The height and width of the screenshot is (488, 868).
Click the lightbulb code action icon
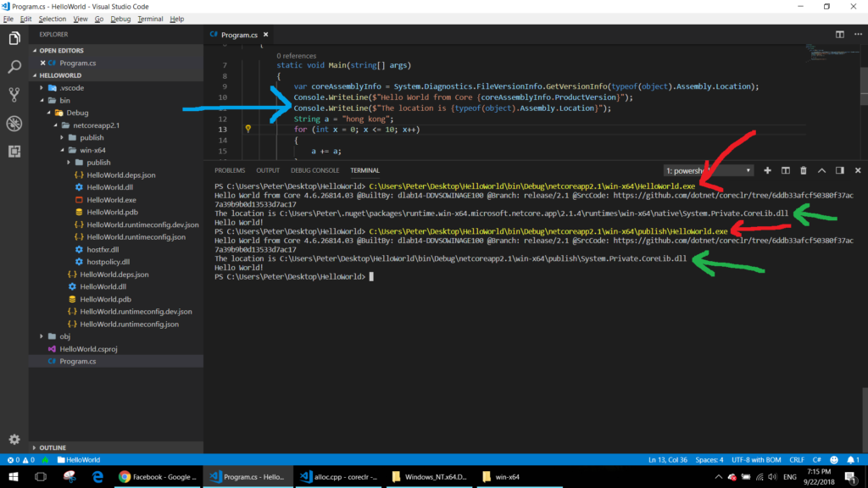248,130
